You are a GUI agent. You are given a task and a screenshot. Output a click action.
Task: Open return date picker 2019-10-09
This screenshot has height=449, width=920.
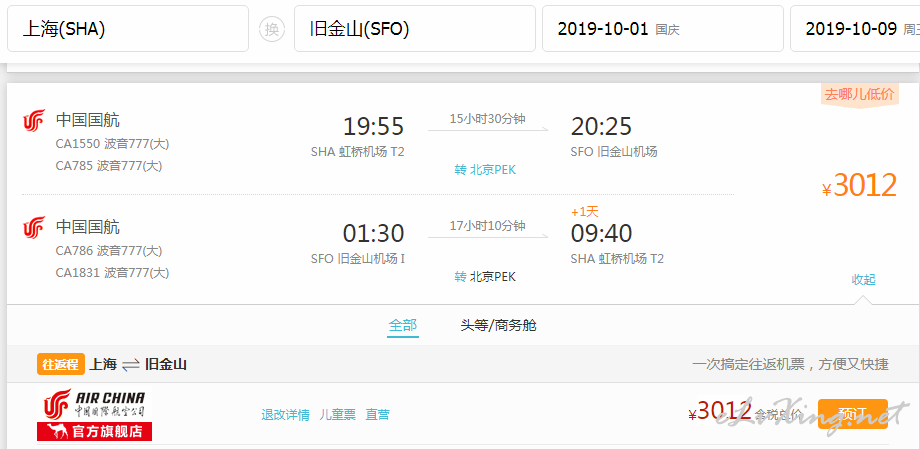coord(855,29)
